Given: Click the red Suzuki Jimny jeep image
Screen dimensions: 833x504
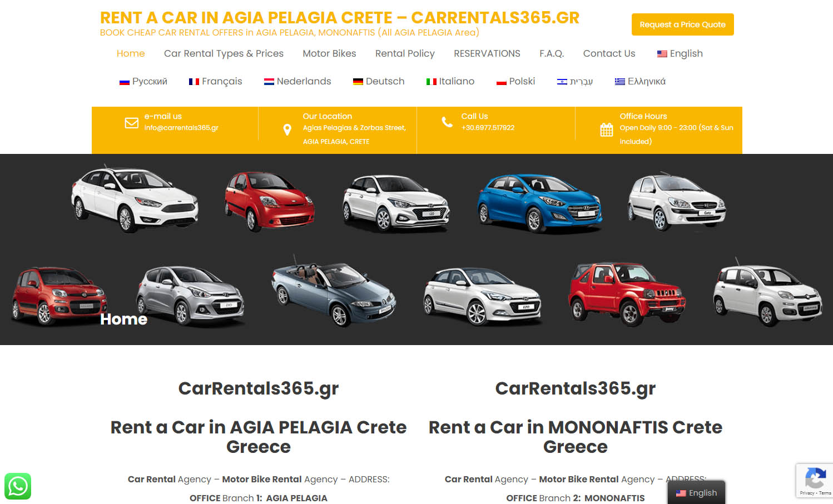Looking at the screenshot, I should [627, 293].
